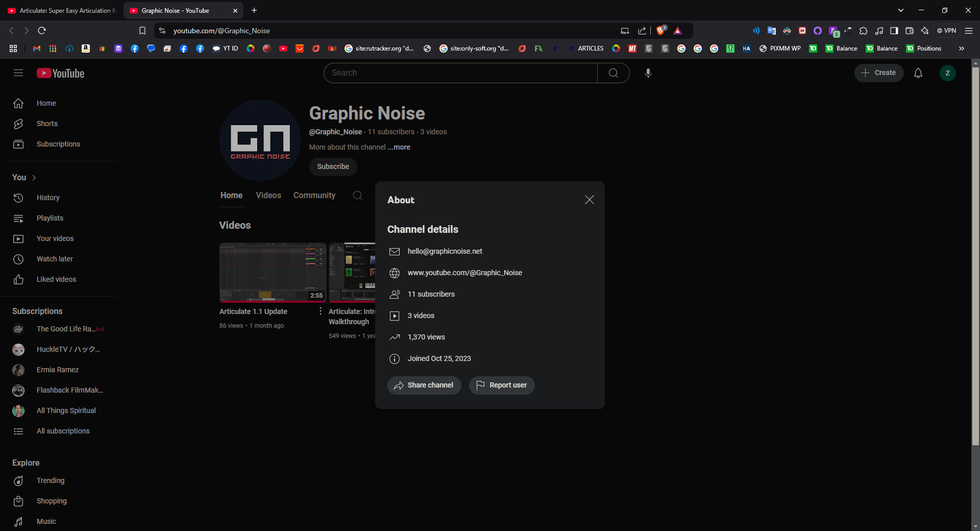
Task: Open Shorts in the sidebar
Action: (61, 124)
